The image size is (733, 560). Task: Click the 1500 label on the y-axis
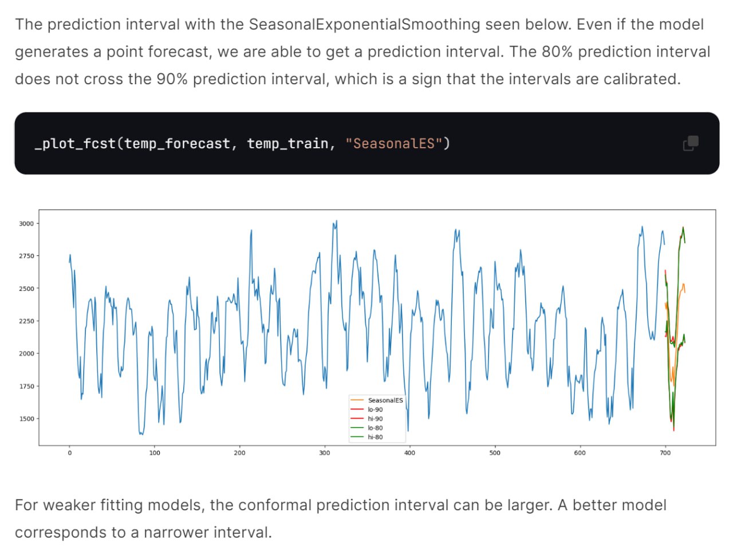26,419
